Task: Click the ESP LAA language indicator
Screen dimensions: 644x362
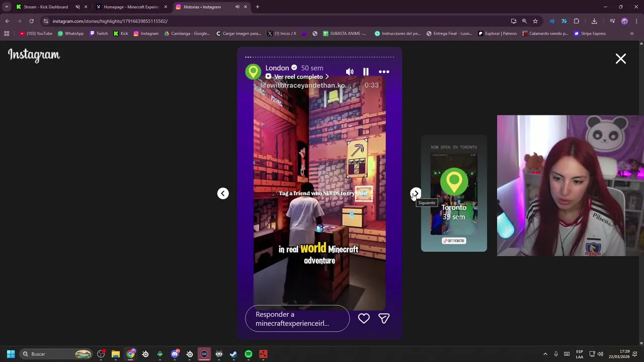Action: pyautogui.click(x=580, y=354)
